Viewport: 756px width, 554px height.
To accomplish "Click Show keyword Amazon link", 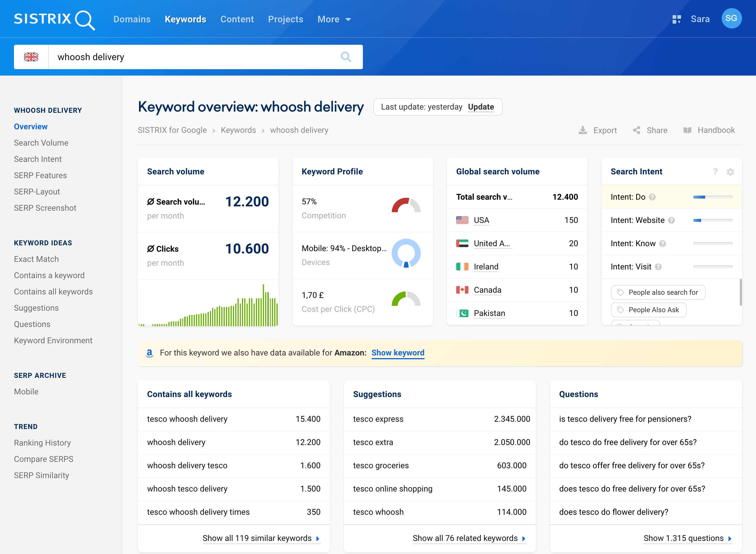I will point(398,353).
